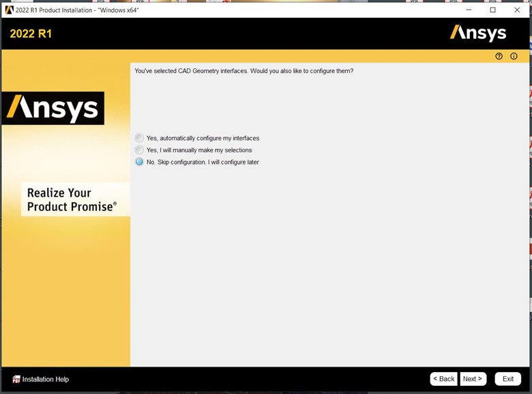The height and width of the screenshot is (394, 532).
Task: Minimize the installer window
Action: point(469,10)
